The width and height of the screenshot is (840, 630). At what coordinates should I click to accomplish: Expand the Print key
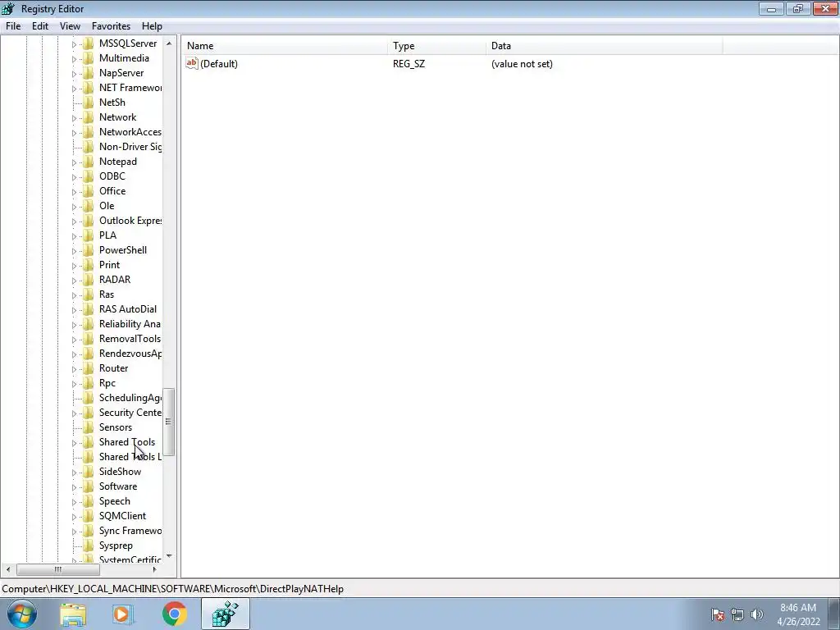tap(75, 265)
